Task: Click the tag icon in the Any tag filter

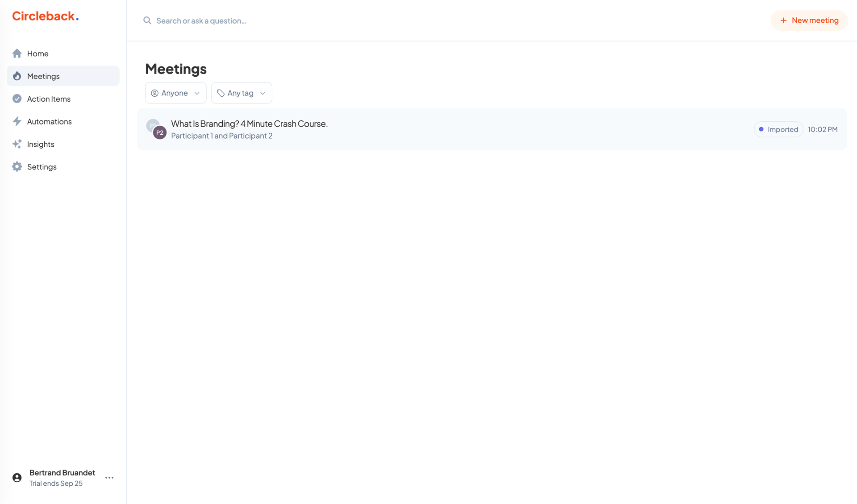Action: (x=220, y=93)
